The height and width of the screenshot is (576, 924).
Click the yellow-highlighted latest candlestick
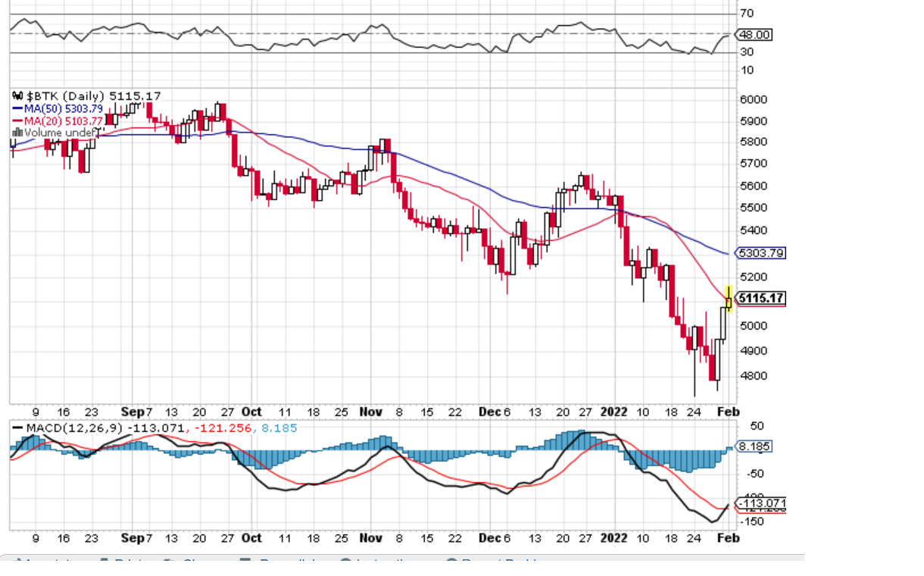point(729,300)
